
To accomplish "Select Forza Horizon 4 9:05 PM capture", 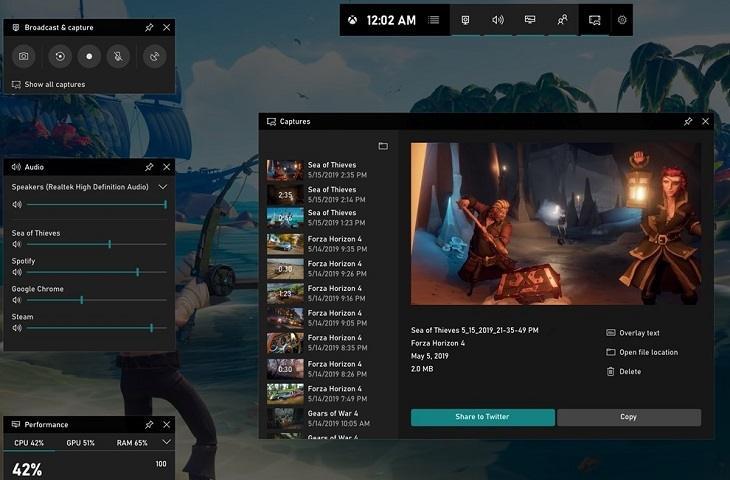I will 327,318.
